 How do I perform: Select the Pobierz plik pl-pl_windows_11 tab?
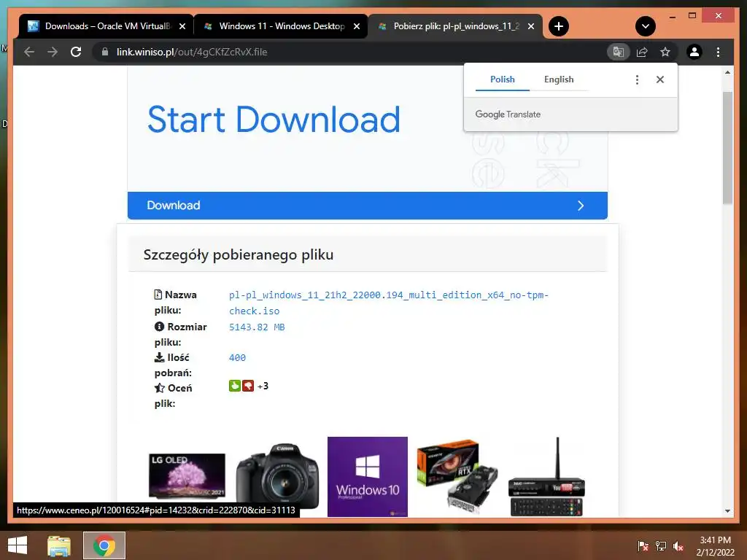point(455,26)
